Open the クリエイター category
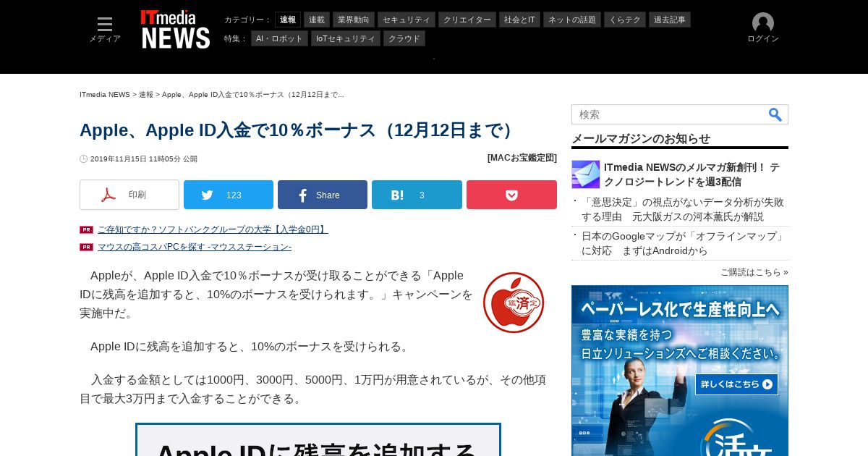Screen dimensions: 868x456 tap(467, 20)
